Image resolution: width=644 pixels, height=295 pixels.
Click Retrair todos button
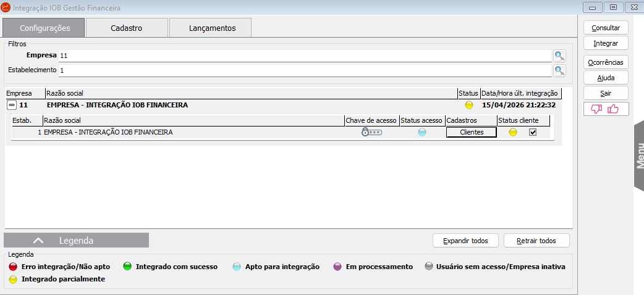tap(536, 241)
